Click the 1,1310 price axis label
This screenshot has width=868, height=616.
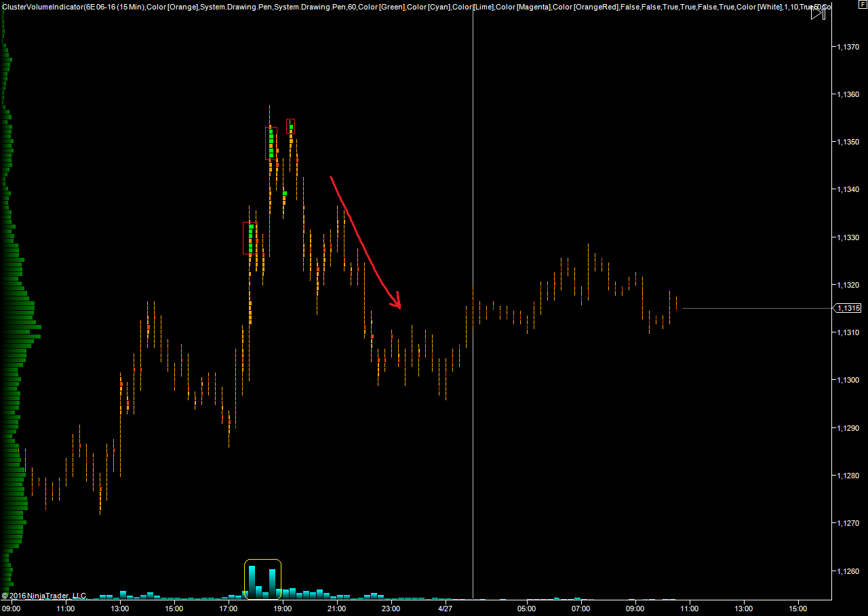pos(848,332)
